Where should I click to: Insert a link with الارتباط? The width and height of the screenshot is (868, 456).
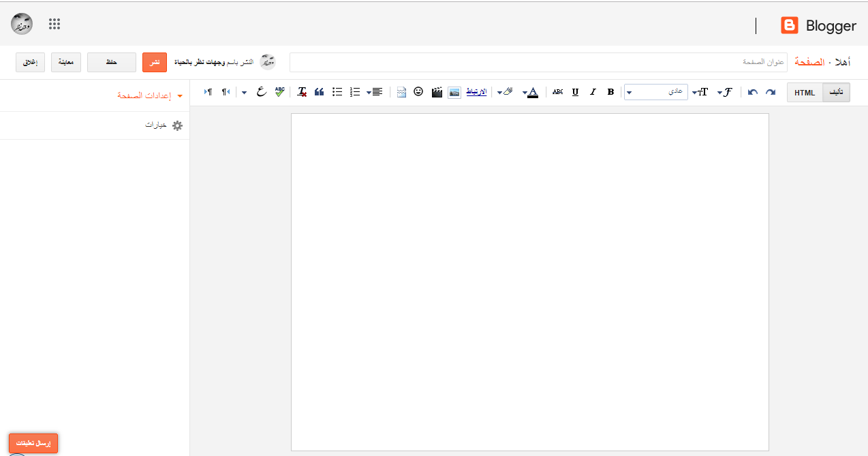[476, 92]
